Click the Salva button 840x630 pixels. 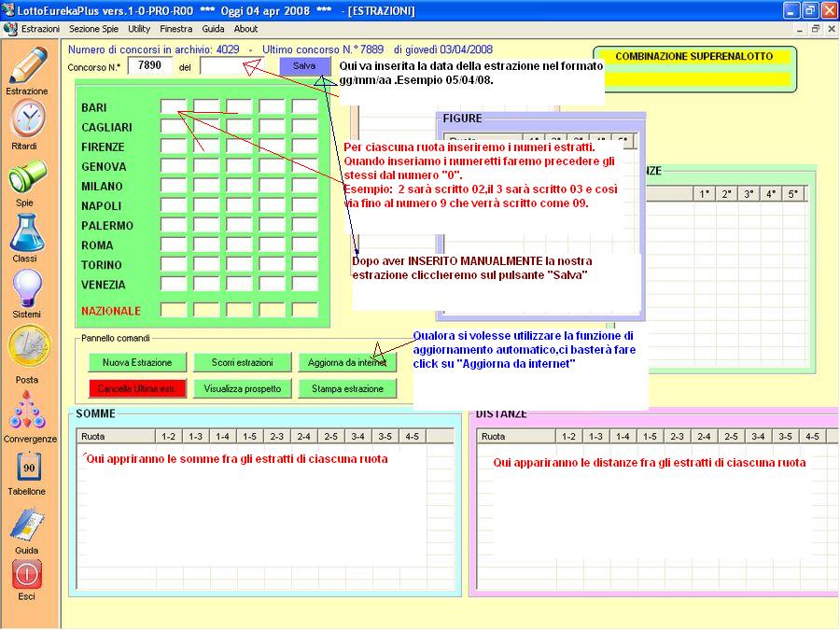(x=304, y=66)
